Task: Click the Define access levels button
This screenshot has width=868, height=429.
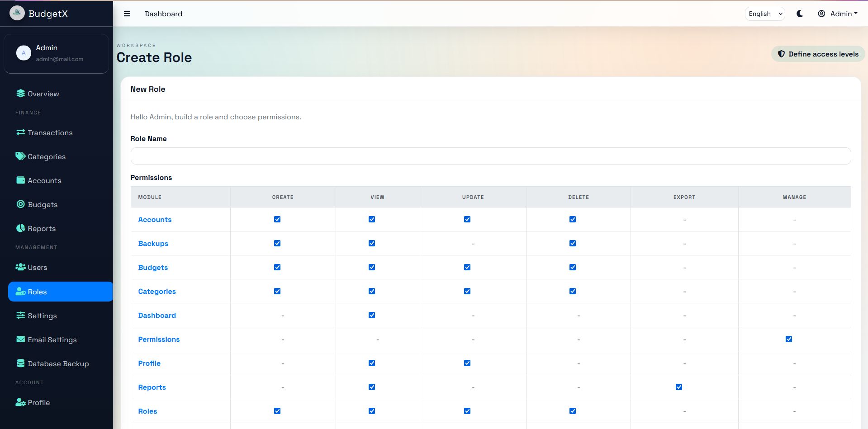Action: tap(818, 54)
